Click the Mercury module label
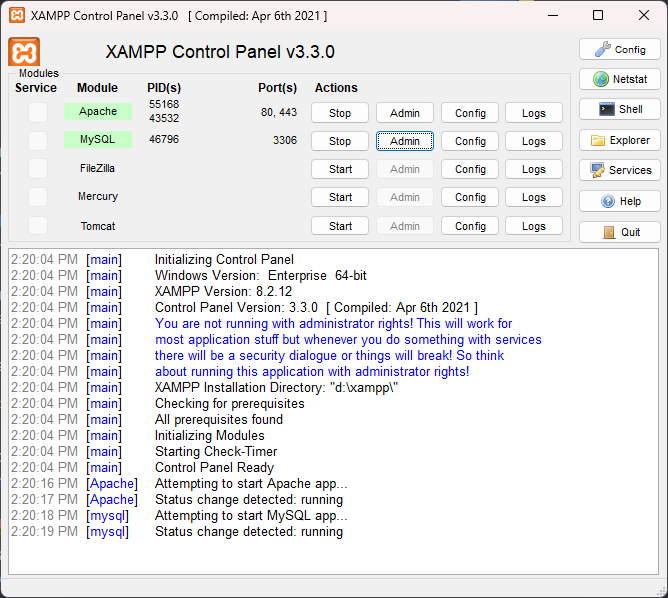This screenshot has height=598, width=668. coord(98,196)
